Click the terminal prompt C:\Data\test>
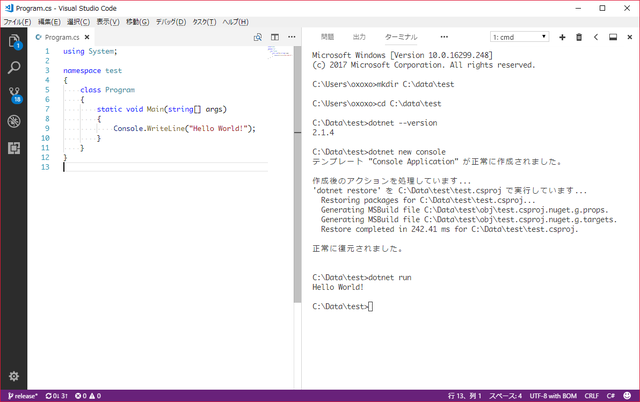 [340, 306]
